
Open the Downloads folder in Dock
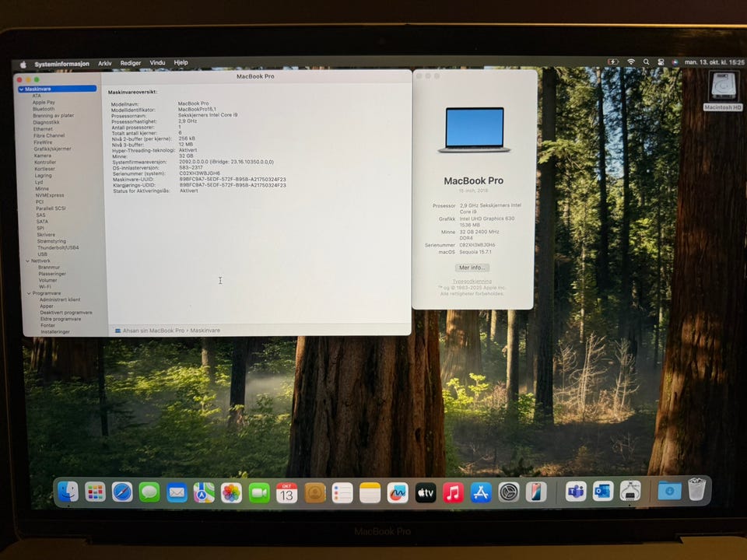click(x=669, y=490)
